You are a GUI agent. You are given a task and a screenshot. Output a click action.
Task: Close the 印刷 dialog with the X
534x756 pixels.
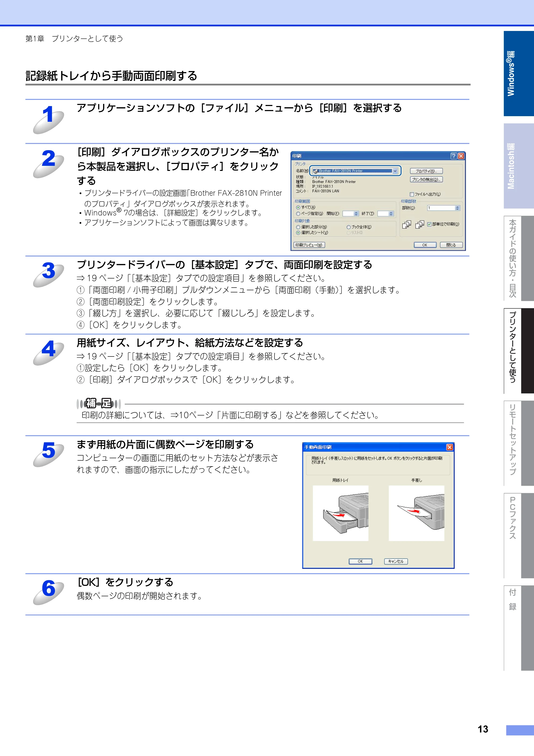click(461, 156)
